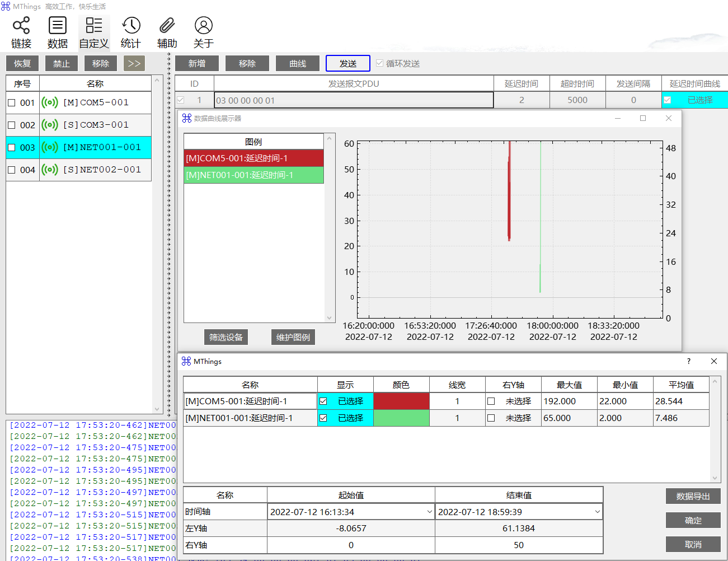The image size is (728, 561).
Task: Open the time axis 起始值 dropdown
Action: (x=429, y=512)
